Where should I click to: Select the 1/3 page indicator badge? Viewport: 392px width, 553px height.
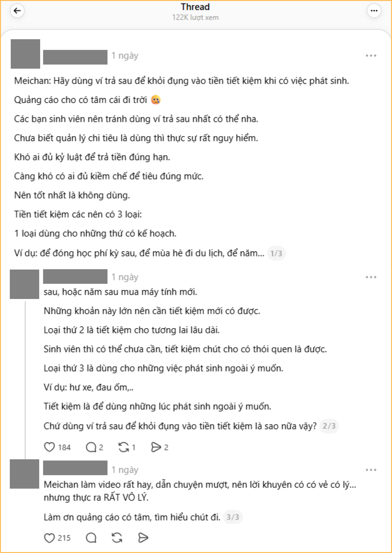click(276, 253)
